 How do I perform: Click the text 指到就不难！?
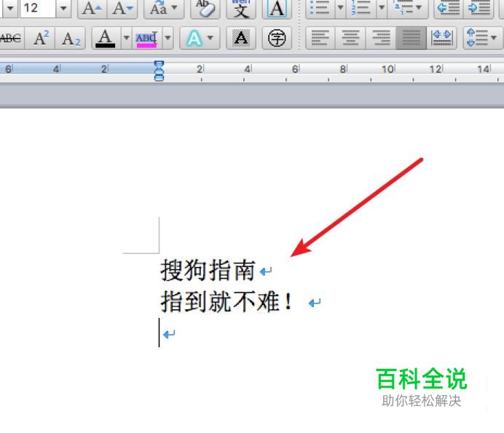click(x=227, y=301)
